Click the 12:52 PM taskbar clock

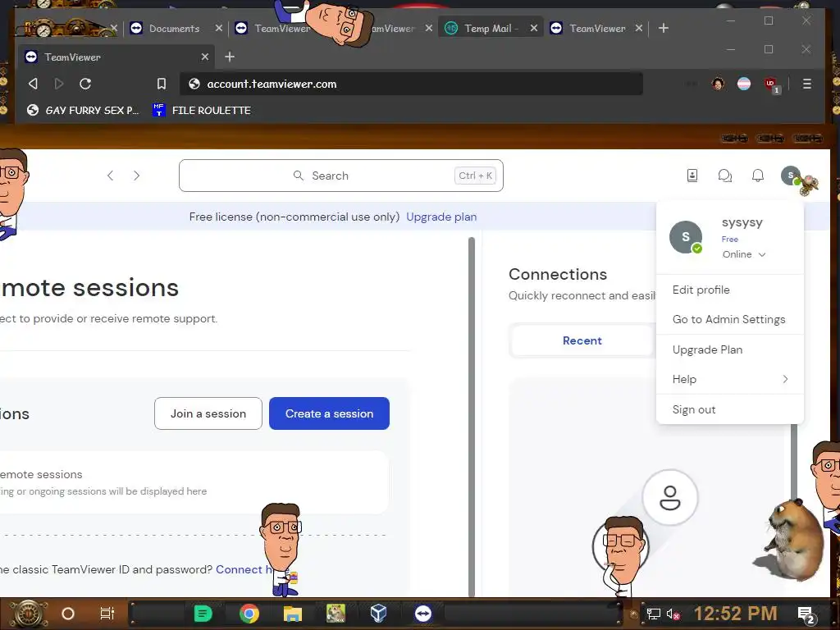click(x=735, y=614)
